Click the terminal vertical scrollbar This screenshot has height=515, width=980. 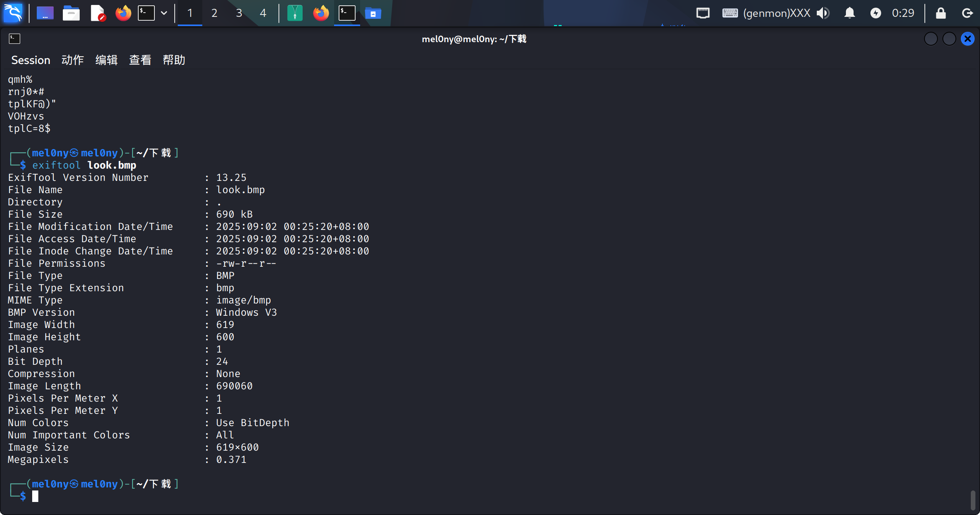point(973,500)
